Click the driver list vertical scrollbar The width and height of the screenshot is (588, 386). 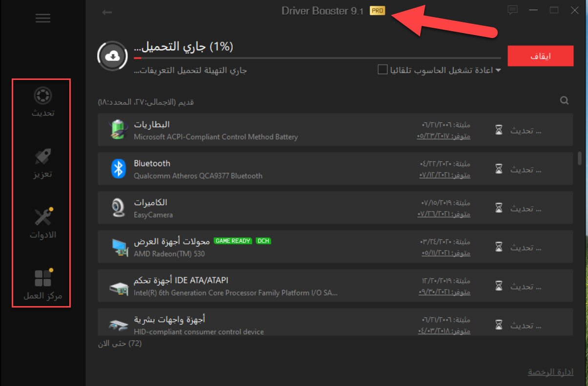tap(580, 158)
